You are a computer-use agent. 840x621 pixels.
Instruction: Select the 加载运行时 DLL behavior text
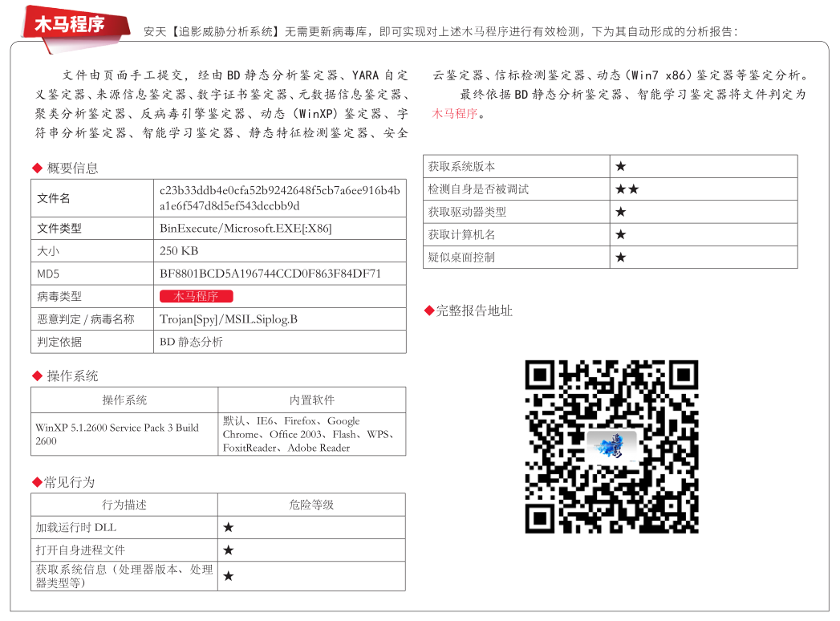tap(76, 528)
